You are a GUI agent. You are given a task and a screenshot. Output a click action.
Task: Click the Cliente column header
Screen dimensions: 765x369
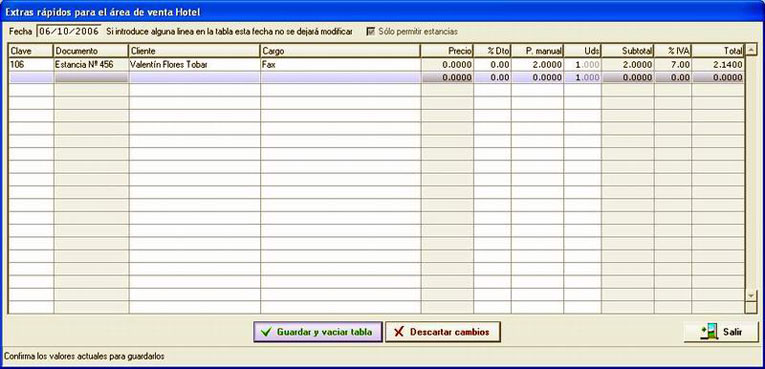pos(195,51)
